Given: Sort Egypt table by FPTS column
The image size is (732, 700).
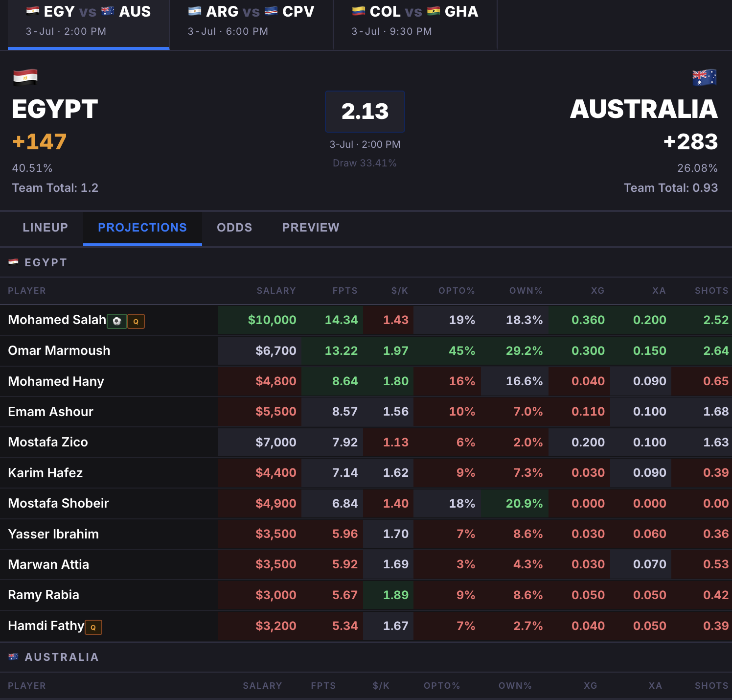Looking at the screenshot, I should (345, 291).
